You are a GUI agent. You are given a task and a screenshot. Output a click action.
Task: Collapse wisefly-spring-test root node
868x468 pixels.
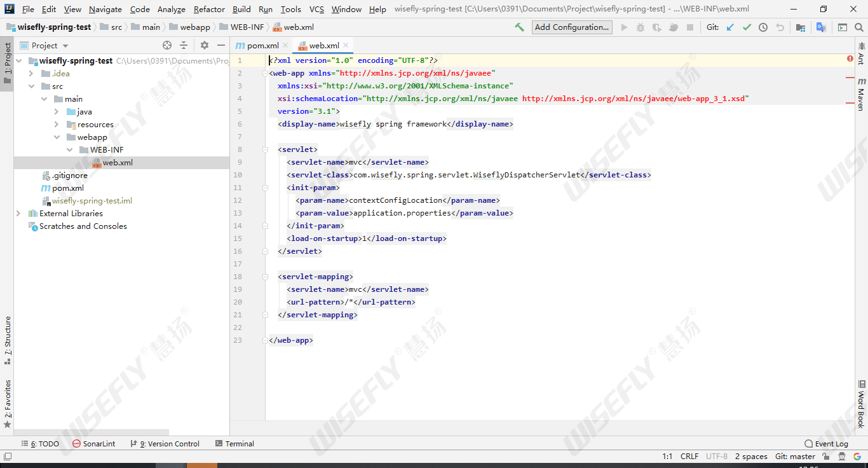click(18, 61)
